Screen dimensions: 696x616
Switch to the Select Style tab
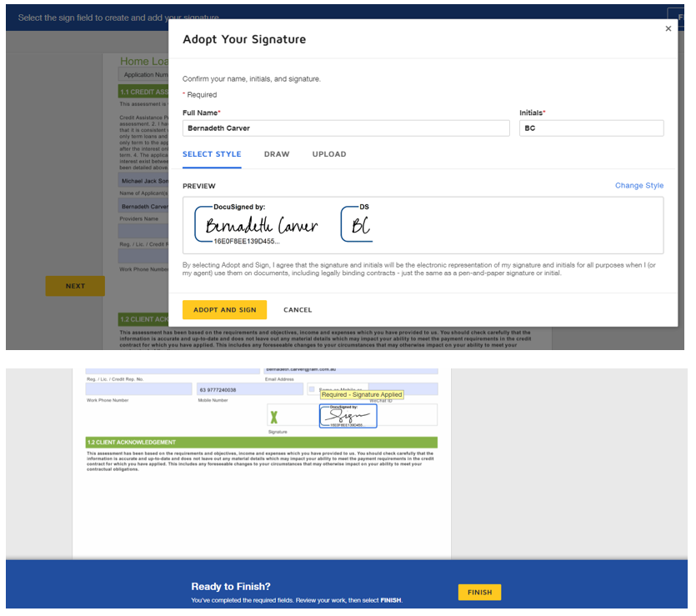click(212, 154)
